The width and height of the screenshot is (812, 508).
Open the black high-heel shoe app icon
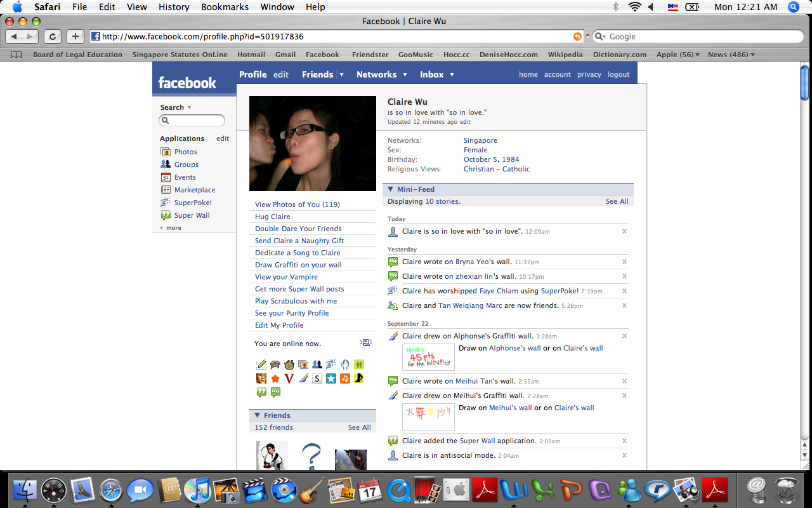(359, 378)
